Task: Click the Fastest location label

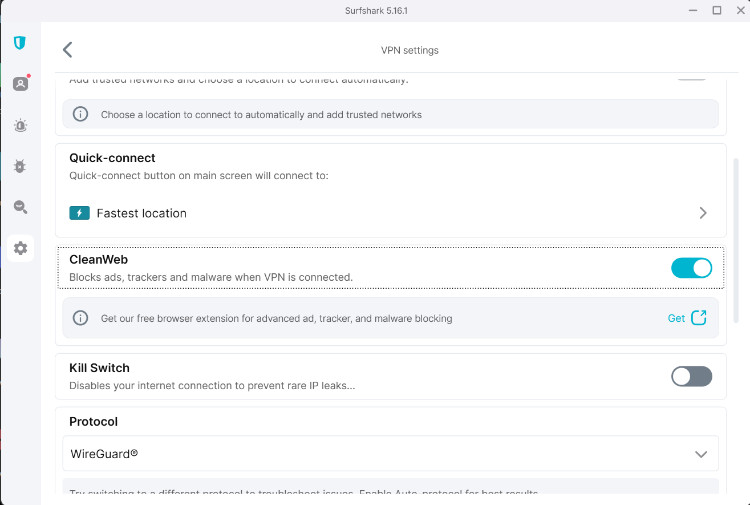Action: 142,213
